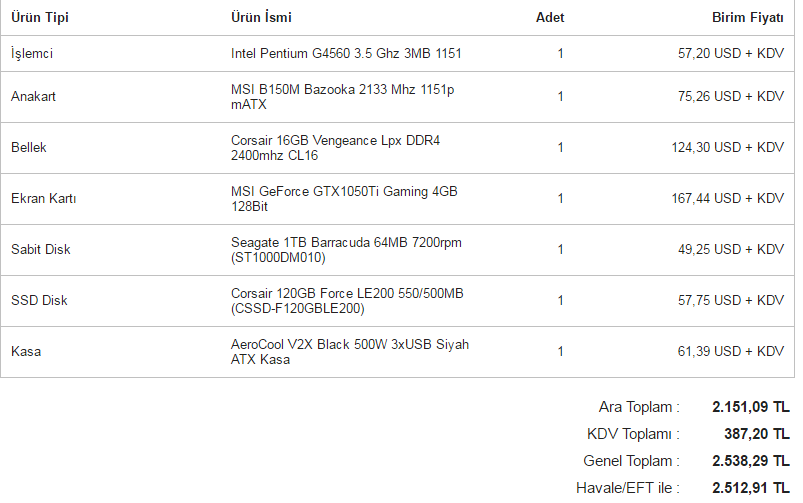
Task: Click the MSI B150M Bazooka product name
Action: tap(342, 97)
